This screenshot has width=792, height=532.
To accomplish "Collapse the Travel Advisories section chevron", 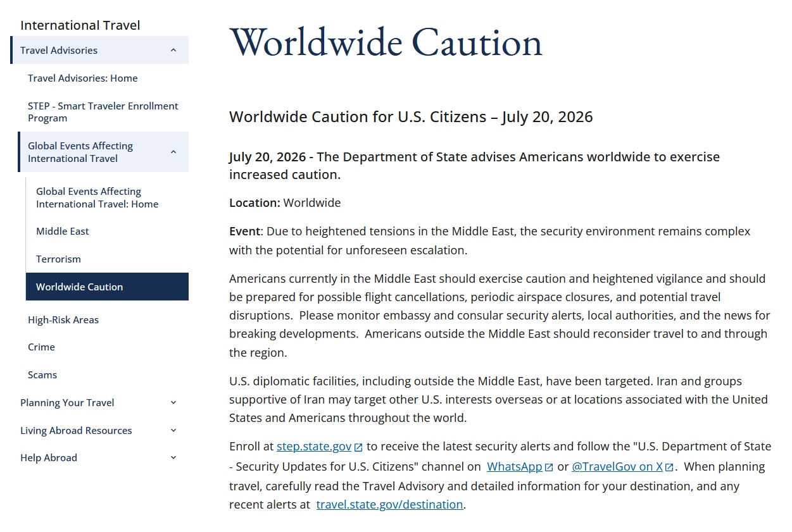I will click(173, 51).
